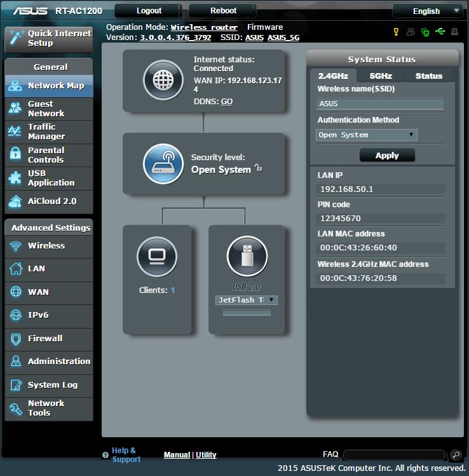Open the JetFlash USB device dropdown
Viewport: 469px width, 476px height.
tap(247, 300)
